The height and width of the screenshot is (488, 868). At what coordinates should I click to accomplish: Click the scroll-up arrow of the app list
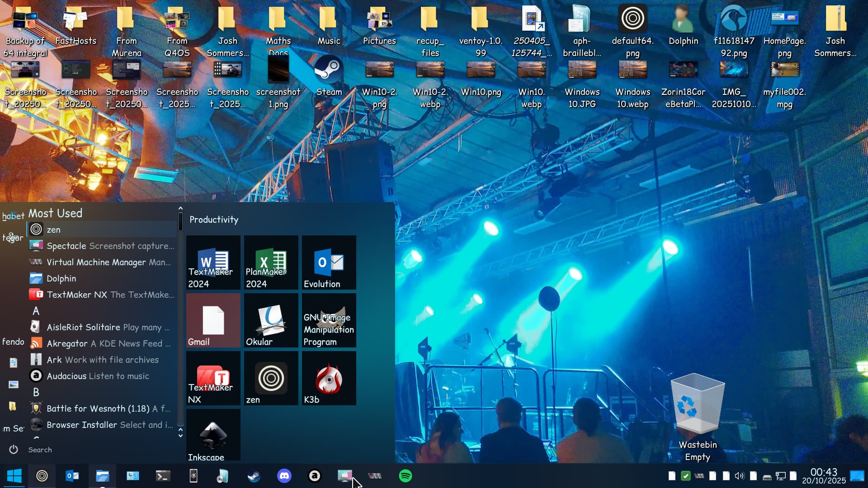pyautogui.click(x=180, y=208)
